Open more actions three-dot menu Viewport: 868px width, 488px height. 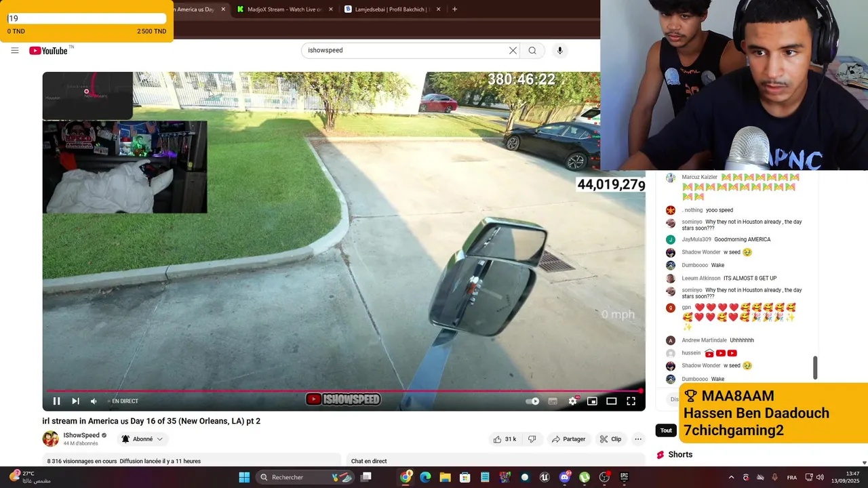[x=638, y=439]
